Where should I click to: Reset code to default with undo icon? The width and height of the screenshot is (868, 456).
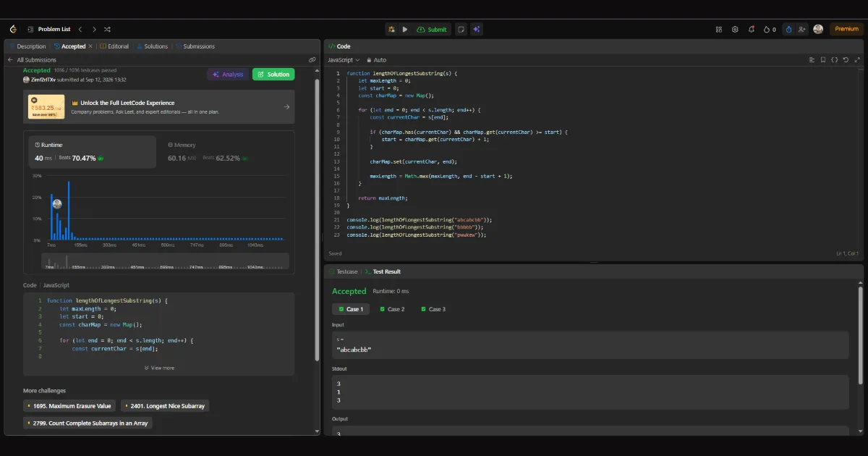click(x=846, y=60)
